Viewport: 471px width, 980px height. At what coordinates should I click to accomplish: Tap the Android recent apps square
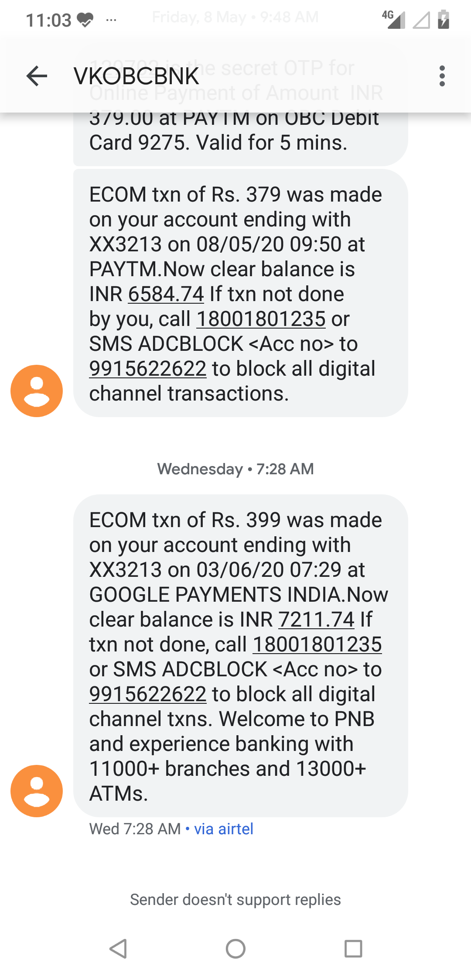pos(353,949)
